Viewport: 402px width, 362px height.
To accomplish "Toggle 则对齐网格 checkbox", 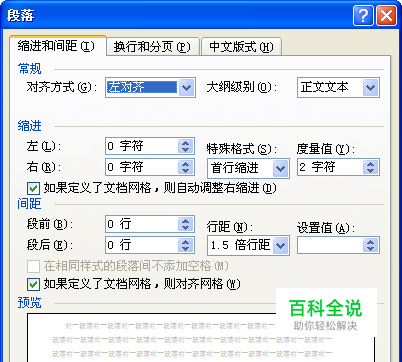I will pos(33,284).
